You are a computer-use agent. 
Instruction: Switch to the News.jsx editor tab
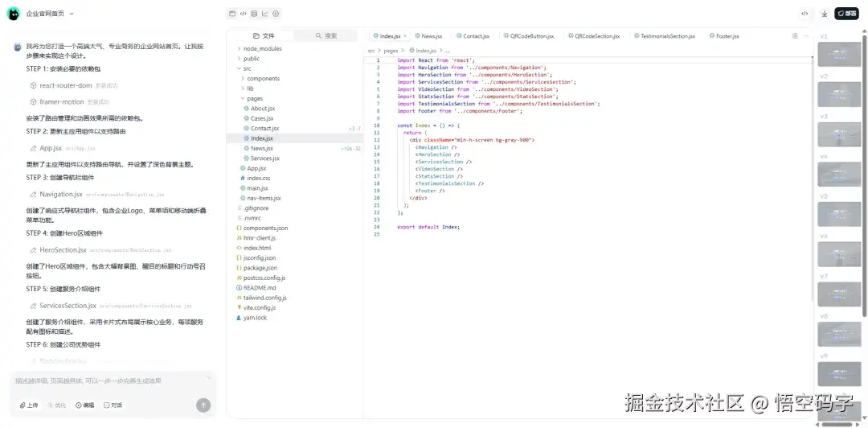[428, 36]
